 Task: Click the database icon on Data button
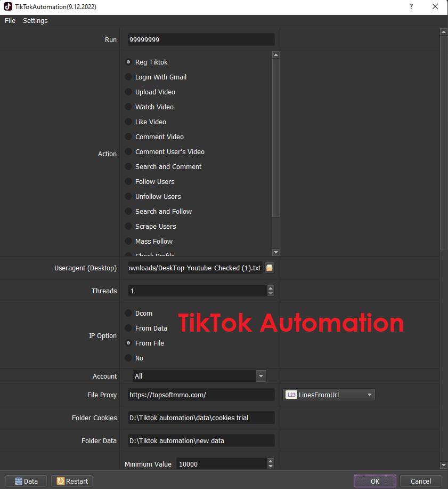pos(19,481)
